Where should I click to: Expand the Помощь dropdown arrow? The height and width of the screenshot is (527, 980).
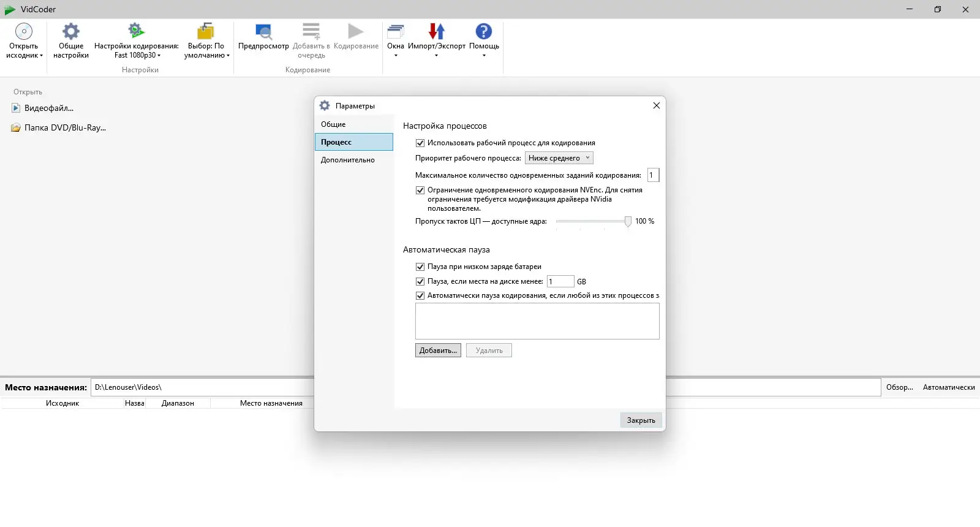484,56
